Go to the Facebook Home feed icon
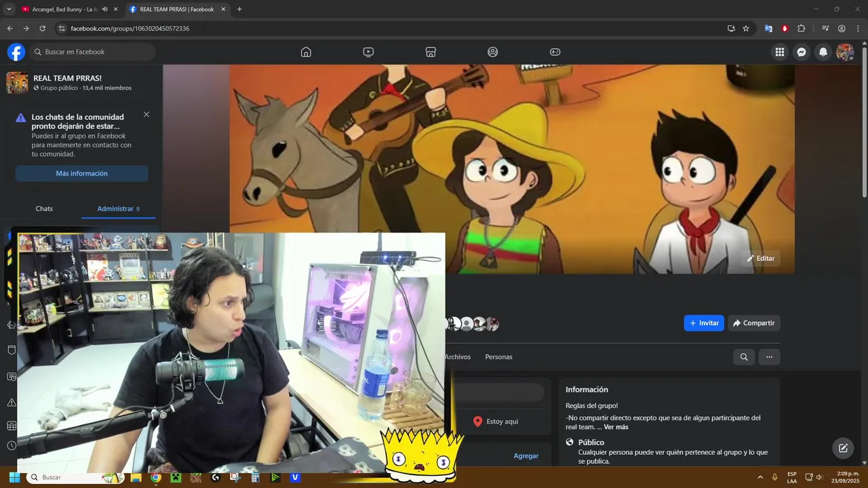868x488 pixels. tap(306, 52)
